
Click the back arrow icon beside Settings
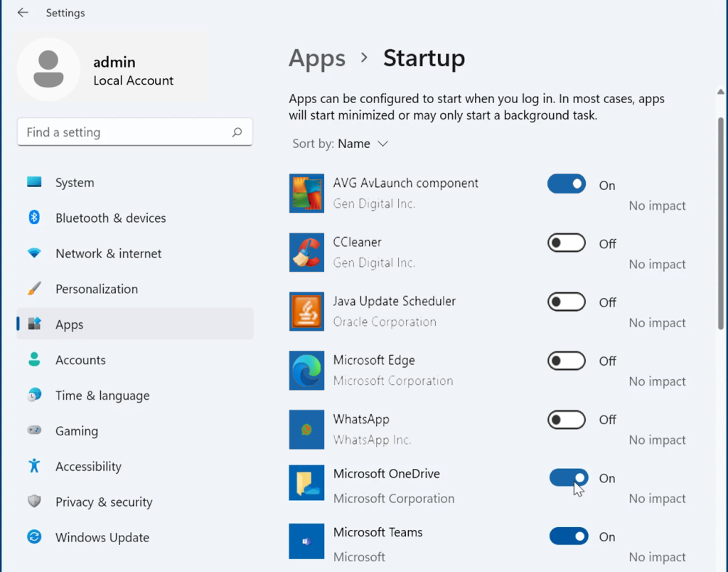[23, 13]
